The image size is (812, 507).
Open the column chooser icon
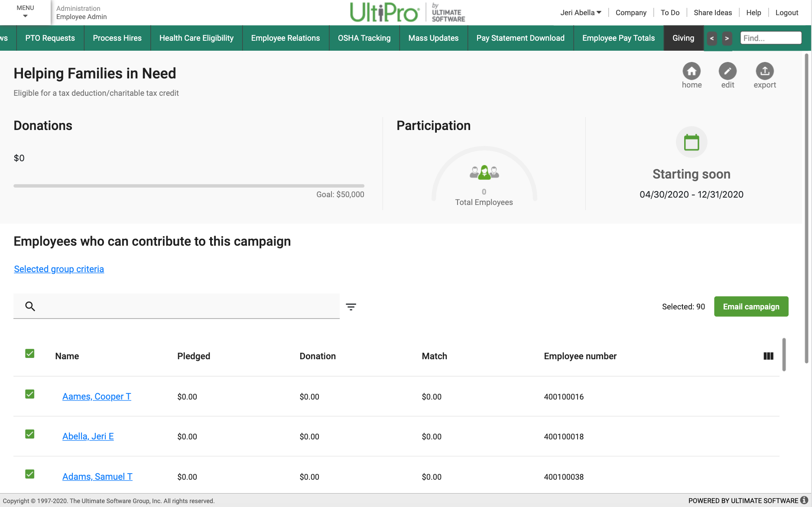[768, 356]
